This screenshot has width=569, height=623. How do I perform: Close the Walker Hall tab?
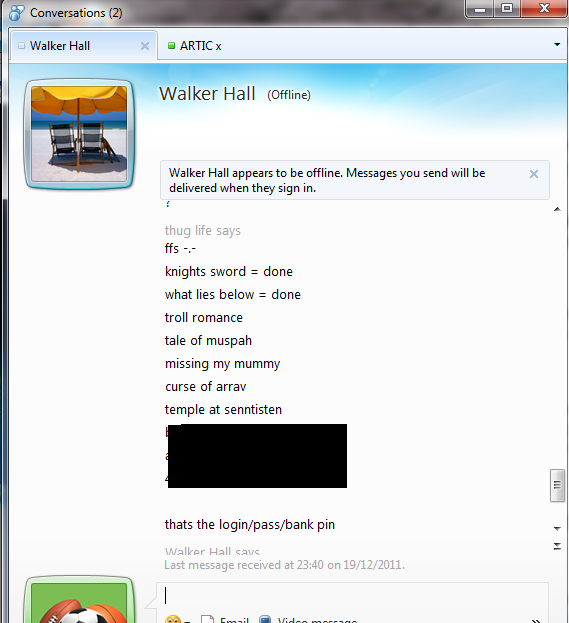145,46
